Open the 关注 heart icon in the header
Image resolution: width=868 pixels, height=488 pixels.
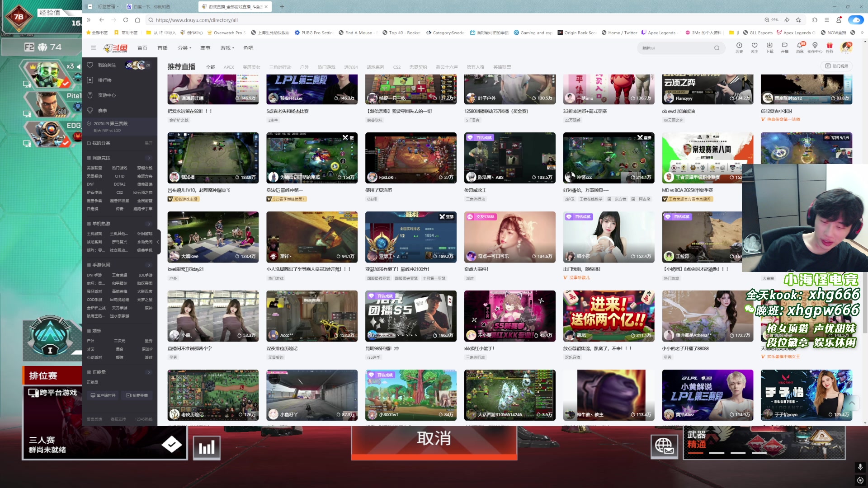pos(755,47)
